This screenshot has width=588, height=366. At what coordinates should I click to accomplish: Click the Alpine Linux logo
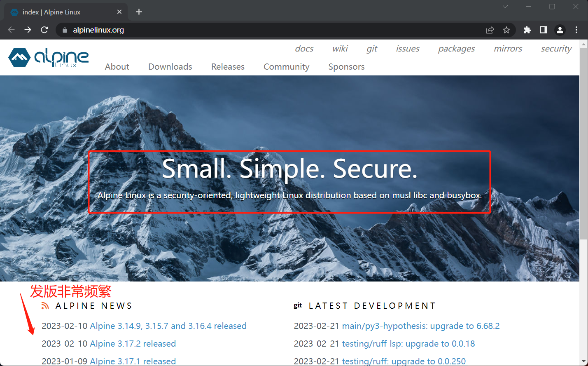[49, 57]
